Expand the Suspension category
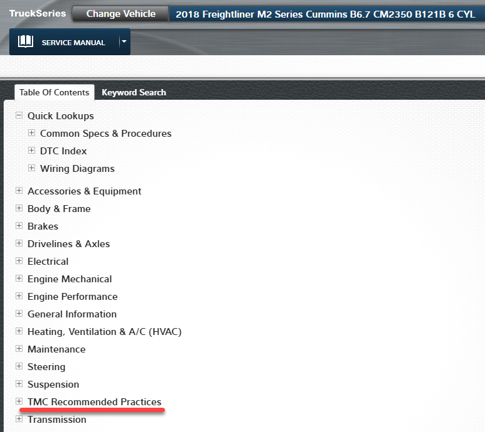485x432 pixels. point(19,384)
